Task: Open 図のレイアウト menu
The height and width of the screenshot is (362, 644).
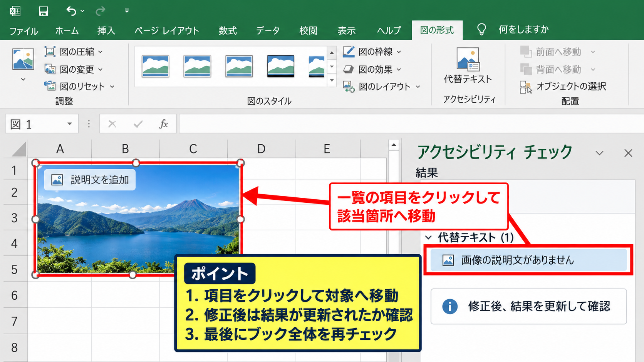Action: pyautogui.click(x=382, y=87)
